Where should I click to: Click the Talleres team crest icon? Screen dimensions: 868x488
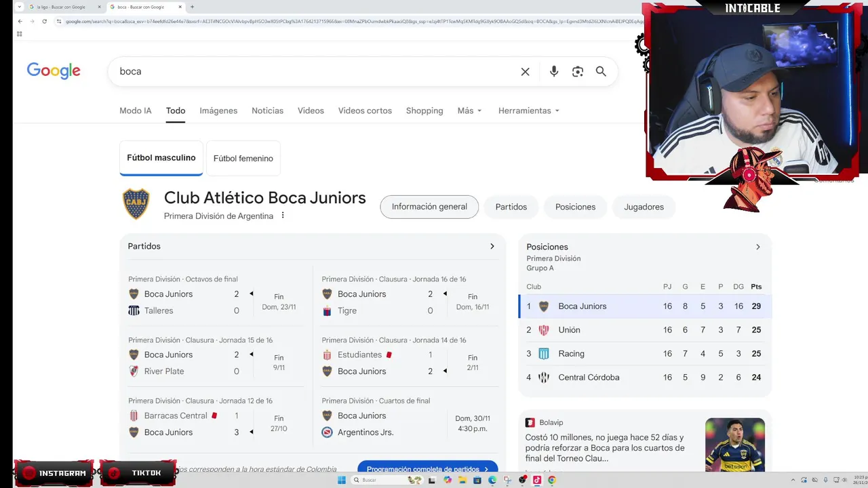134,310
